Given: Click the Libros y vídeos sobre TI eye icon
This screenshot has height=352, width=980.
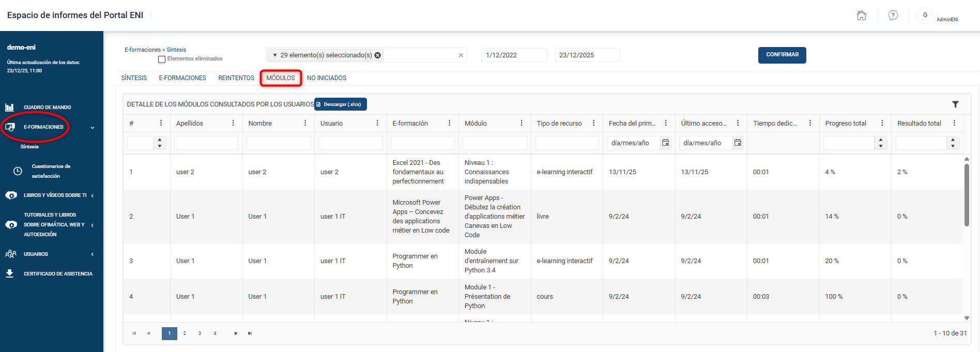Looking at the screenshot, I should click(11, 195).
